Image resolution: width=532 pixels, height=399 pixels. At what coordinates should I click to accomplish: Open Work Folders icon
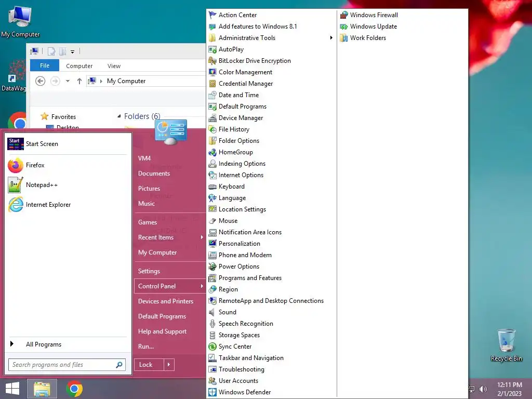[x=344, y=38]
